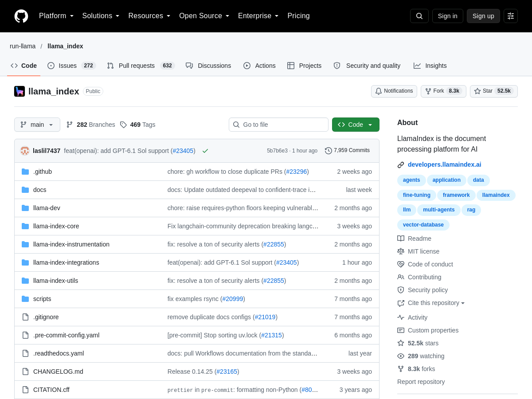The image size is (532, 399).
Task: Open the developers.llamaindex.ai link
Action: (x=444, y=164)
